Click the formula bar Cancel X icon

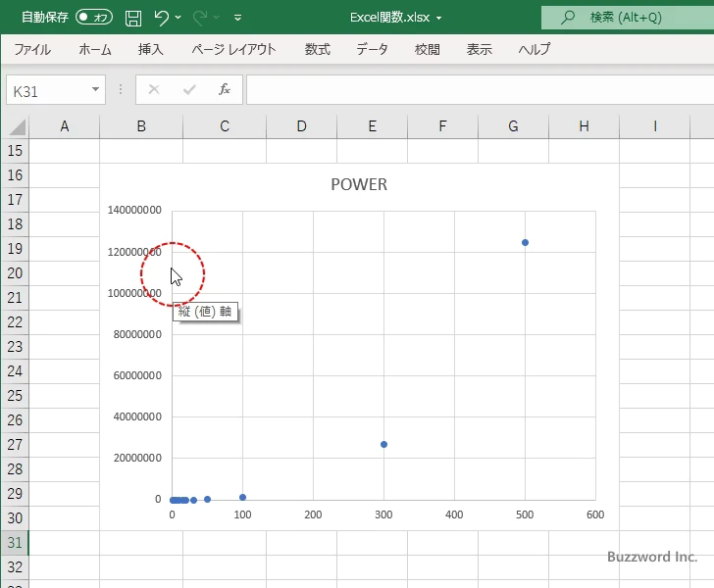[x=154, y=89]
